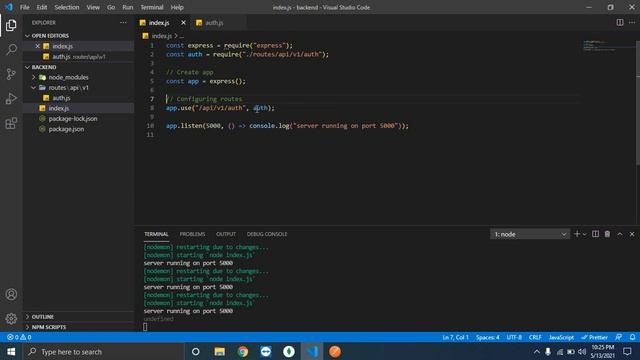This screenshot has height=360, width=640.
Task: Click the feedback icon in status bar
Action: click(x=619, y=337)
